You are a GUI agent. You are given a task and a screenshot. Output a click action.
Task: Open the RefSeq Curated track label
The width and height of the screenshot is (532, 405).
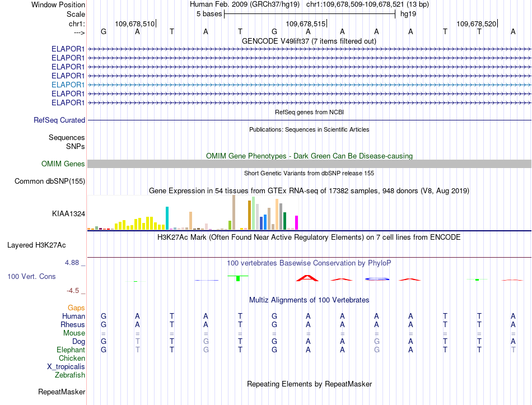point(59,120)
